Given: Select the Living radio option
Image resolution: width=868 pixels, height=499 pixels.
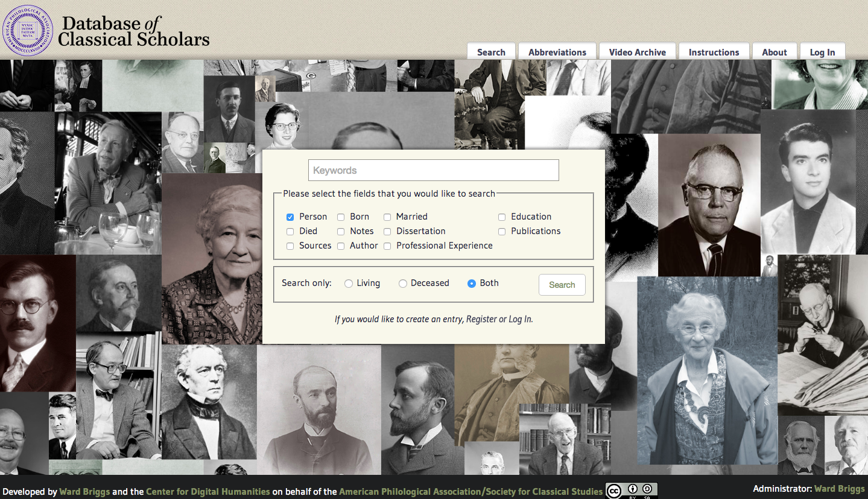Looking at the screenshot, I should 349,284.
